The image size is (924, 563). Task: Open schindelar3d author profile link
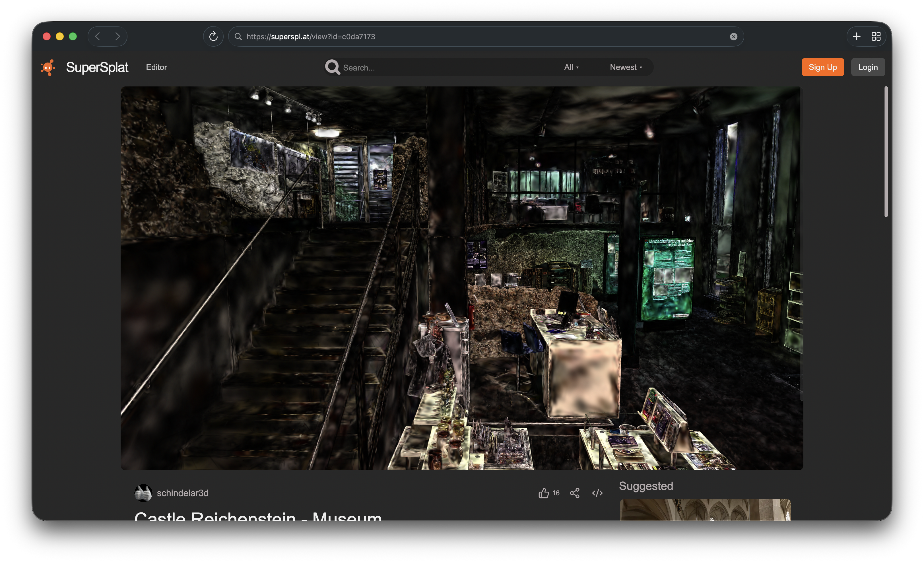coord(183,493)
